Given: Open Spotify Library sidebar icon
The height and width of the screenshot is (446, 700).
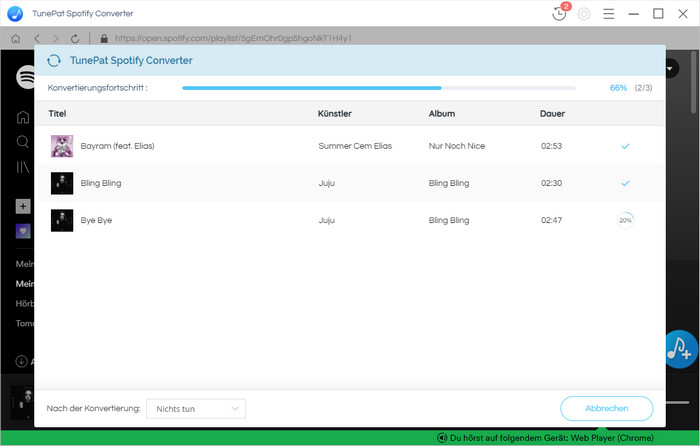Looking at the screenshot, I should pos(23,167).
